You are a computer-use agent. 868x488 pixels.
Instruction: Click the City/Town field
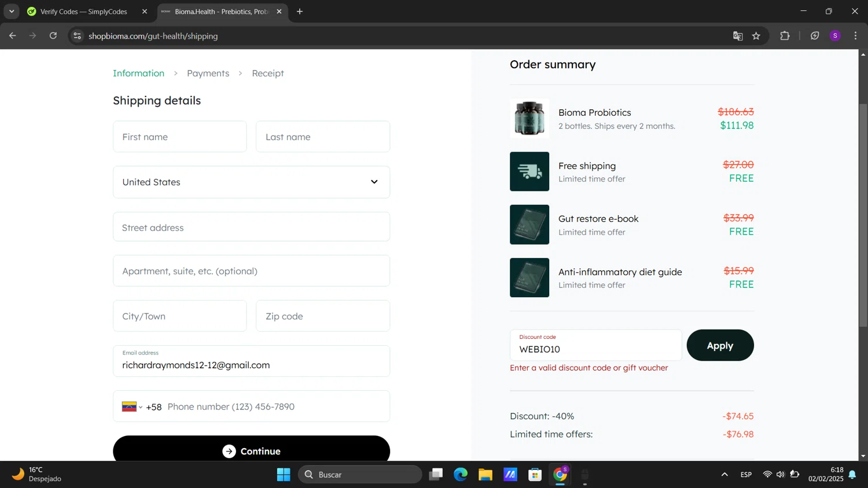click(x=179, y=316)
